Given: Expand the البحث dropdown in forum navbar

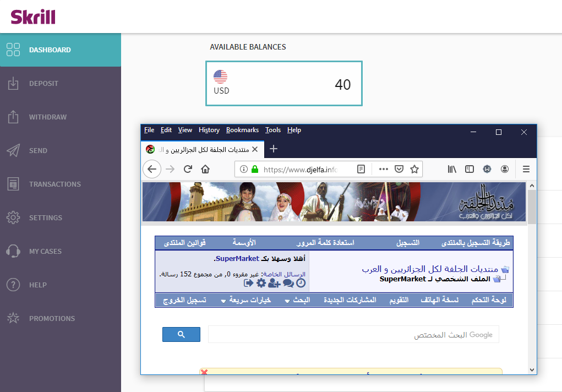Looking at the screenshot, I should (297, 300).
